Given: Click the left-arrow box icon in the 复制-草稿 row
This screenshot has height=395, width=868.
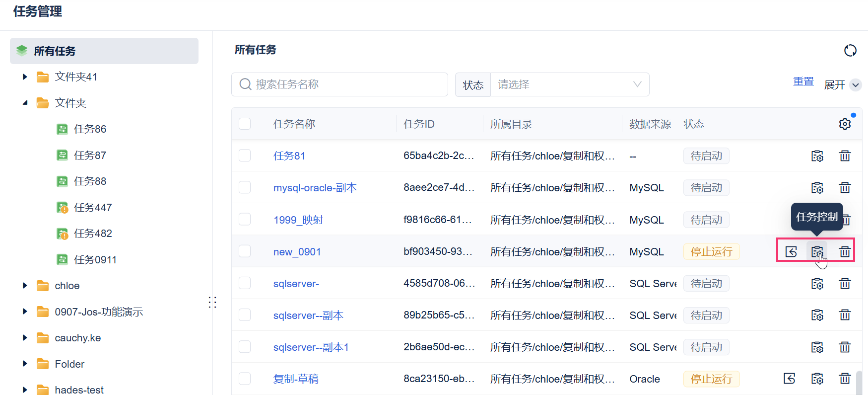Looking at the screenshot, I should click(x=790, y=379).
